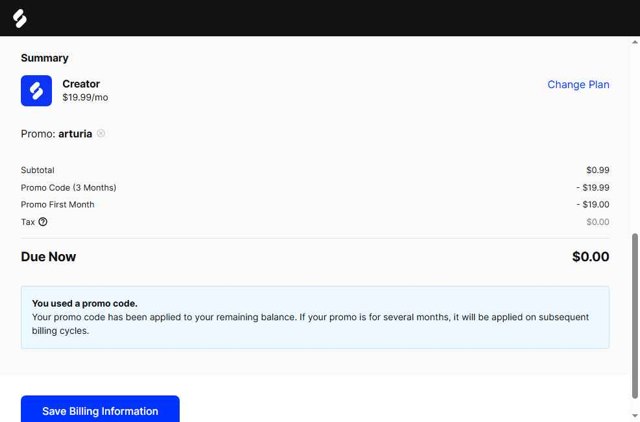Click the promo notice description text
The image size is (640, 422).
pos(310,324)
